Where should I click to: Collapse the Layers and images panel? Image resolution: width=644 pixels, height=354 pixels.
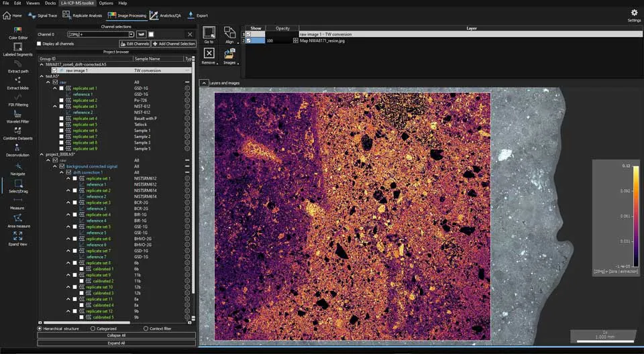coord(204,82)
